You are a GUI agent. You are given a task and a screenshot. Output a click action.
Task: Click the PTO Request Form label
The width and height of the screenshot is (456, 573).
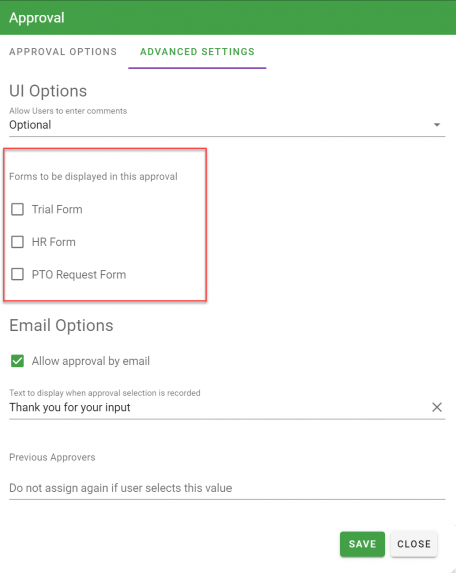(79, 274)
